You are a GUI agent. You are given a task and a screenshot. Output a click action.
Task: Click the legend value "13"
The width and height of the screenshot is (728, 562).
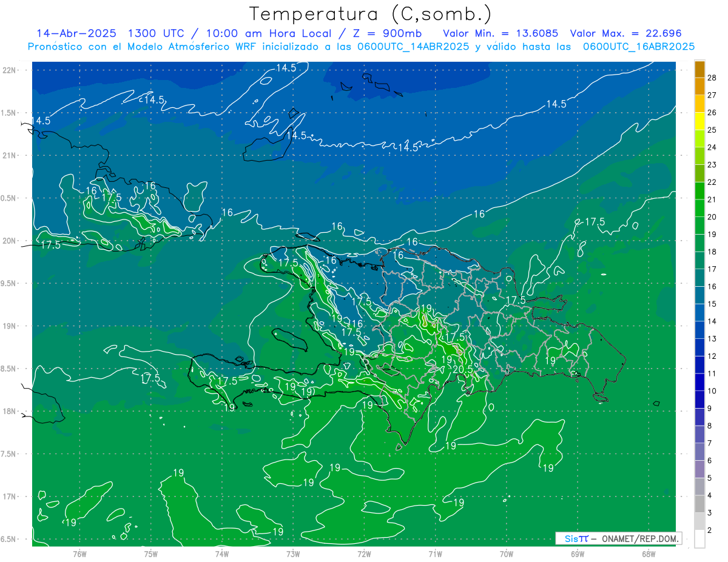click(712, 338)
